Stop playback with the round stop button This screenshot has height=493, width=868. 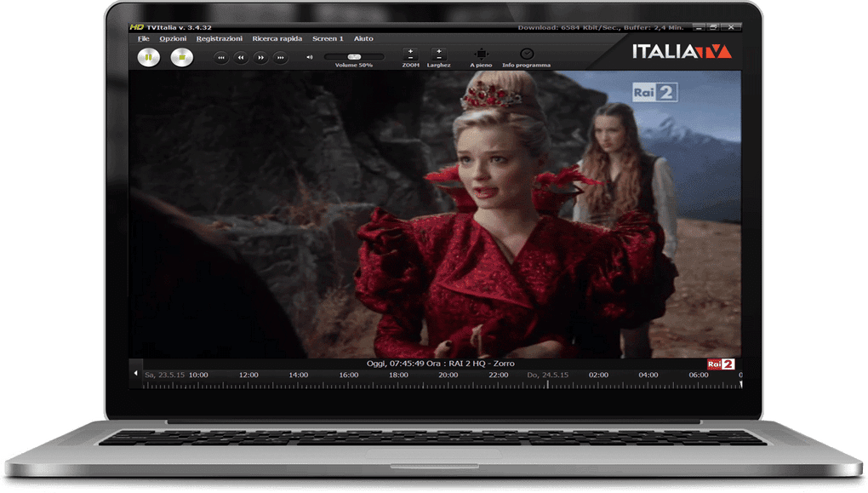click(x=182, y=58)
